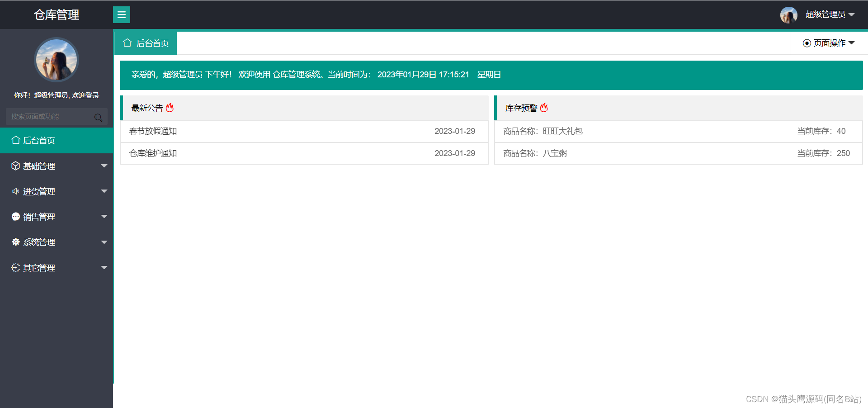Image resolution: width=868 pixels, height=408 pixels.
Task: Click the 旺旺大礼包 stock warning row
Action: [679, 131]
